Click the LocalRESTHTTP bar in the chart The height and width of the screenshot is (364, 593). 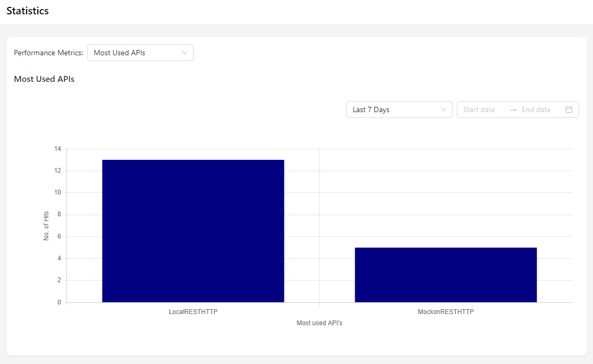click(x=193, y=231)
